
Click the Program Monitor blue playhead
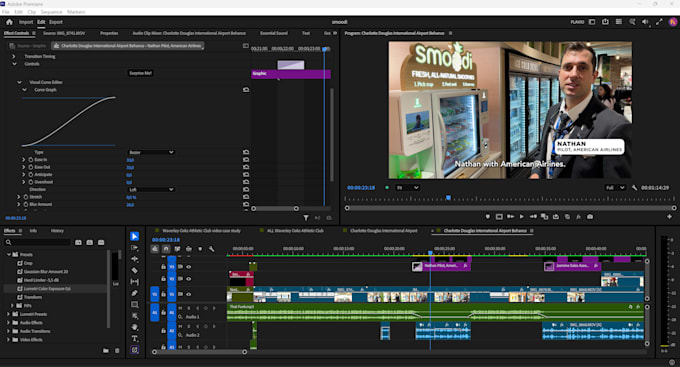pos(448,198)
